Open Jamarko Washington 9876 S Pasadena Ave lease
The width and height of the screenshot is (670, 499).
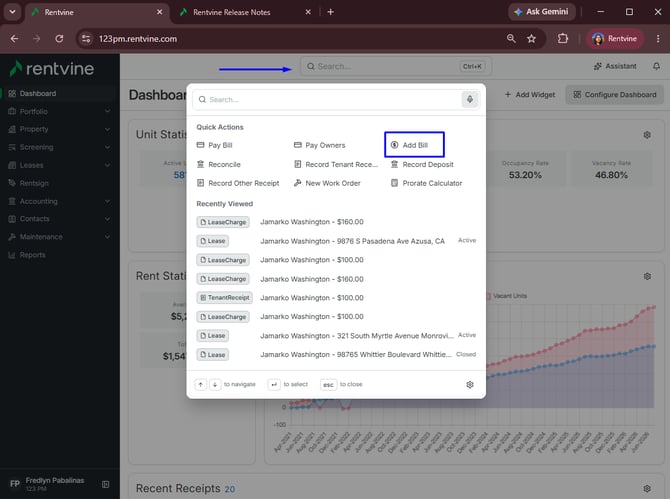tap(336, 241)
